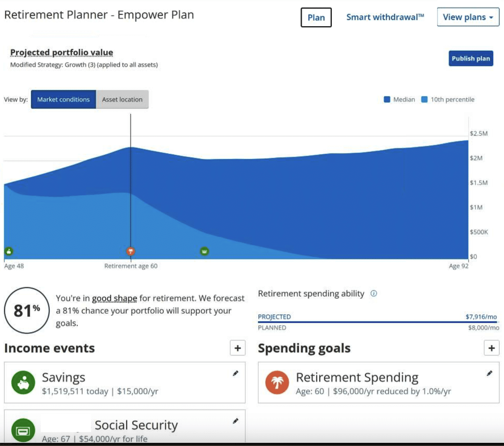Open the info tooltip for Retirement spending ability
This screenshot has height=446, width=504.
pos(373,294)
